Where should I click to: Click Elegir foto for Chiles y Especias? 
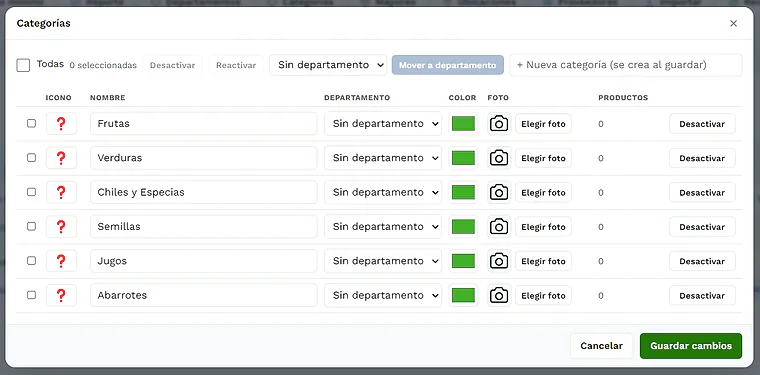(x=543, y=192)
